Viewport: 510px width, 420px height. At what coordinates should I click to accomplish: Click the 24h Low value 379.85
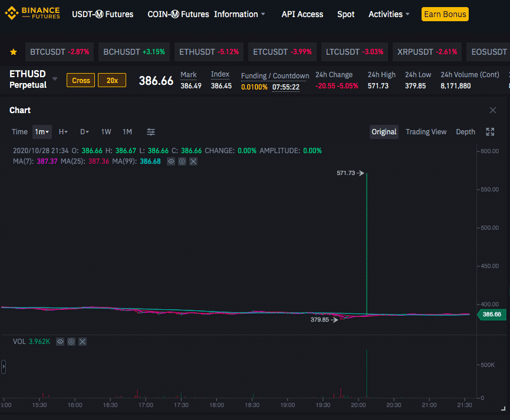click(x=415, y=86)
